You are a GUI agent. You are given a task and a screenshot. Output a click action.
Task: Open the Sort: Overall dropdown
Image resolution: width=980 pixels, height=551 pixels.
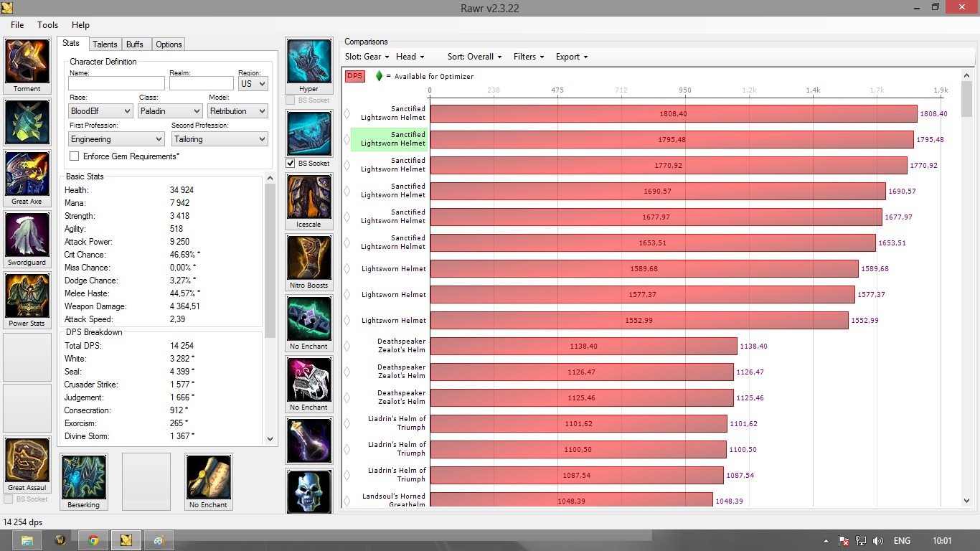click(x=474, y=57)
